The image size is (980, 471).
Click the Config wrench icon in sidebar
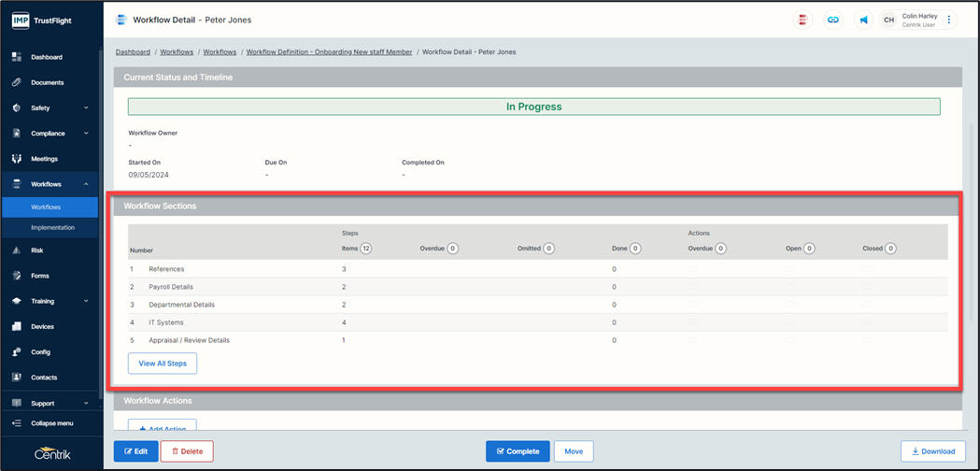[17, 352]
